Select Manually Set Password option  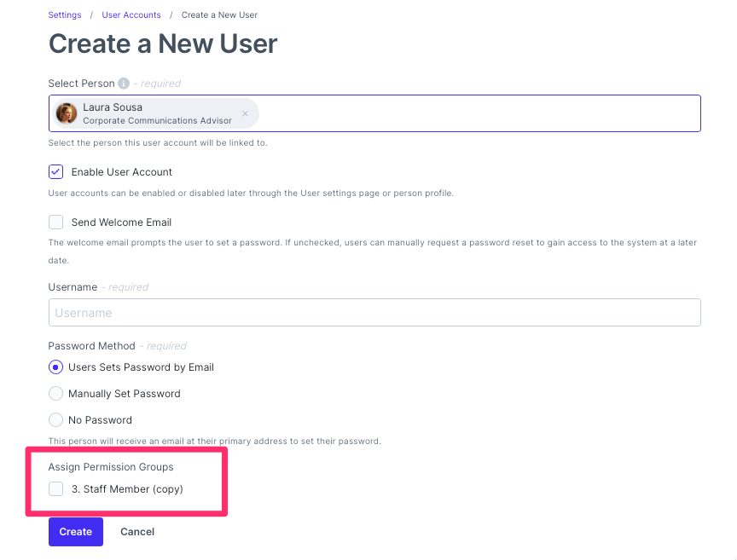(x=55, y=393)
